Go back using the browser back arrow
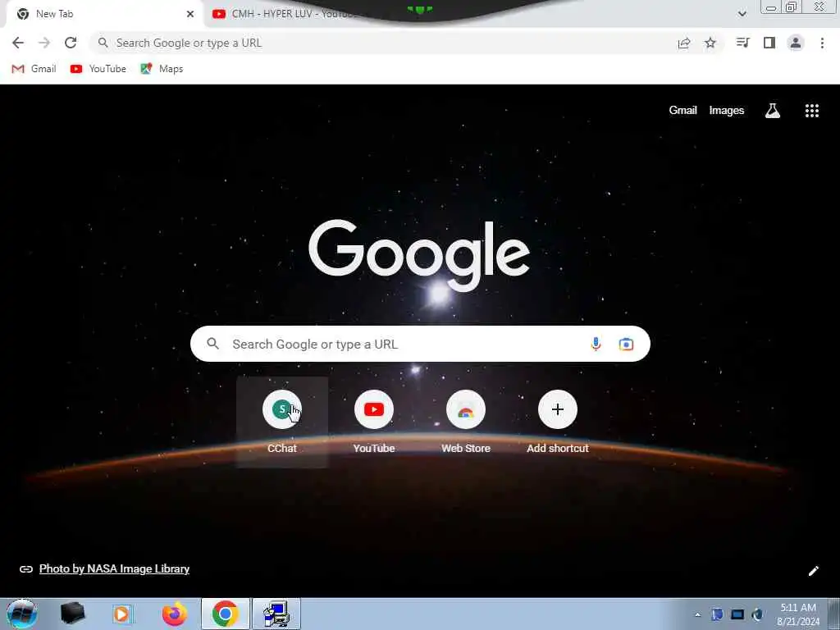 pyautogui.click(x=18, y=43)
